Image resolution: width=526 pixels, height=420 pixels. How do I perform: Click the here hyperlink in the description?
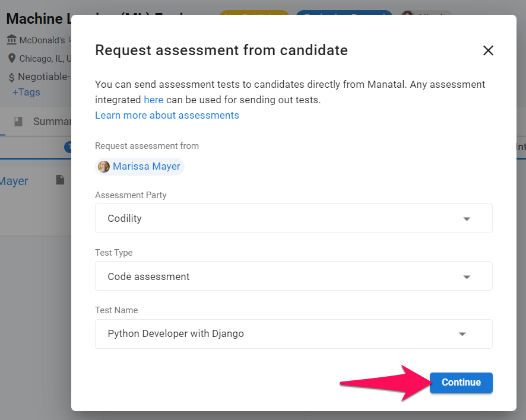[153, 100]
